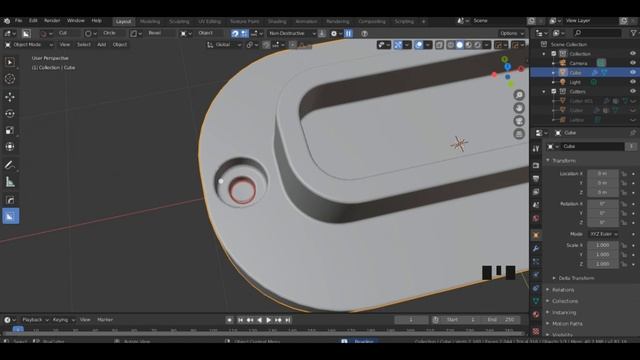The image size is (640, 360).
Task: Open the View Layer properties tab
Action: click(x=536, y=192)
